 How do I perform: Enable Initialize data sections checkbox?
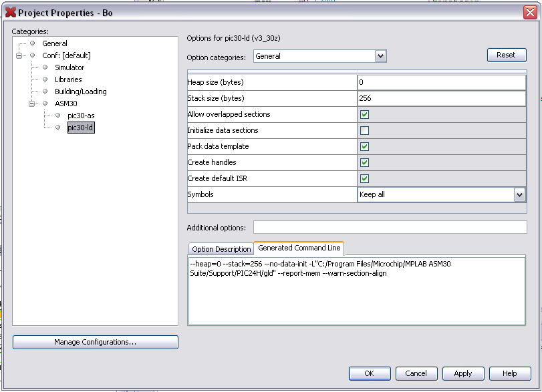pyautogui.click(x=364, y=130)
